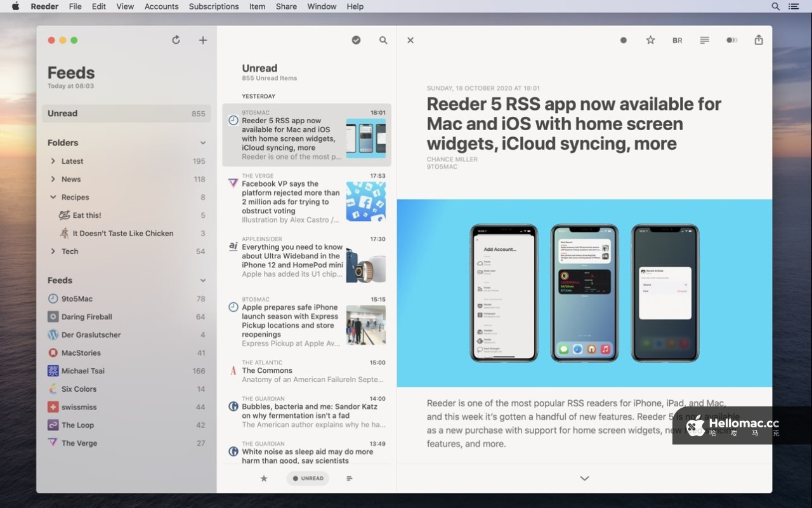This screenshot has width=812, height=508.
Task: Click The Atlantic A icon in the list
Action: tap(233, 370)
